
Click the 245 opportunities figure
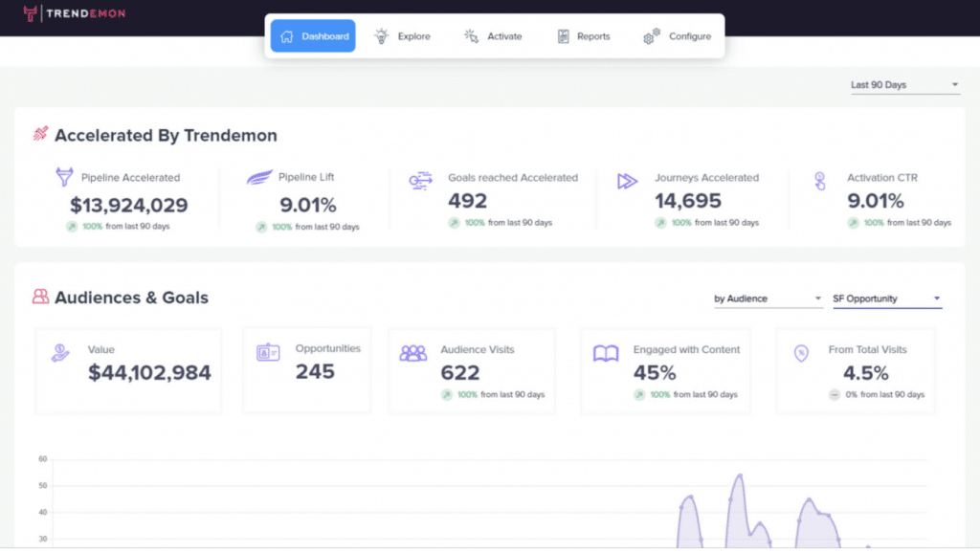tap(315, 371)
